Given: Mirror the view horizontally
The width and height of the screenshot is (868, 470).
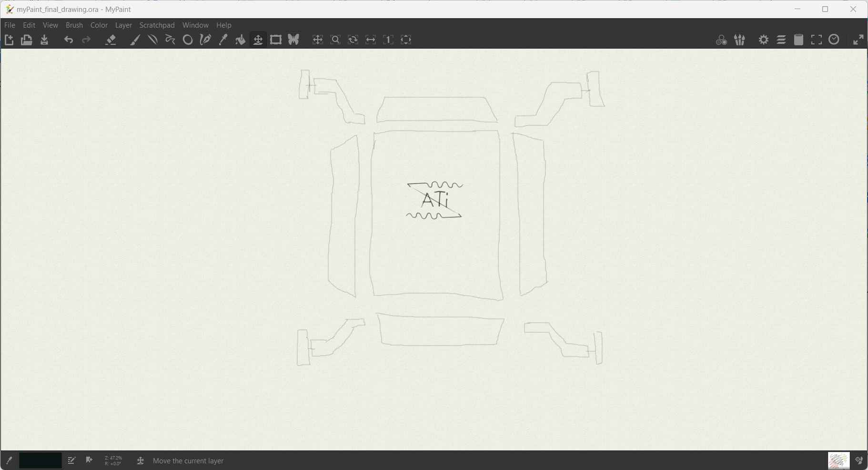Looking at the screenshot, I should click(371, 40).
